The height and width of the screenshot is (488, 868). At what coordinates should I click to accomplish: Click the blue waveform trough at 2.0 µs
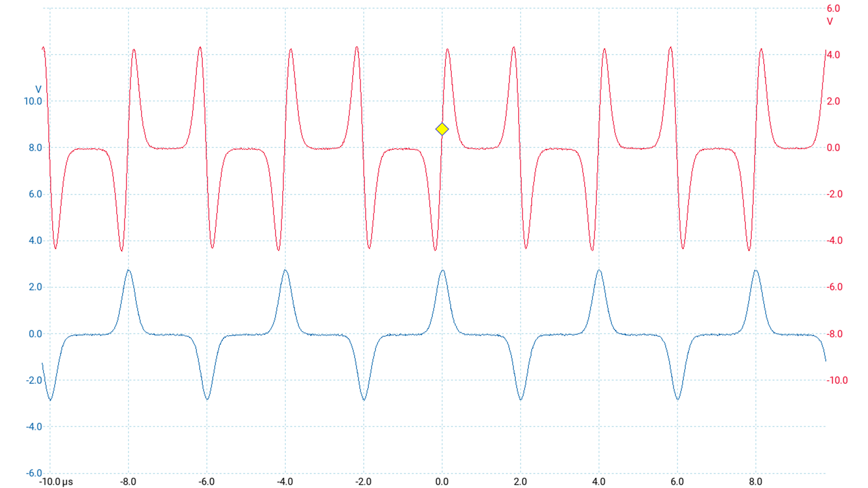521,400
